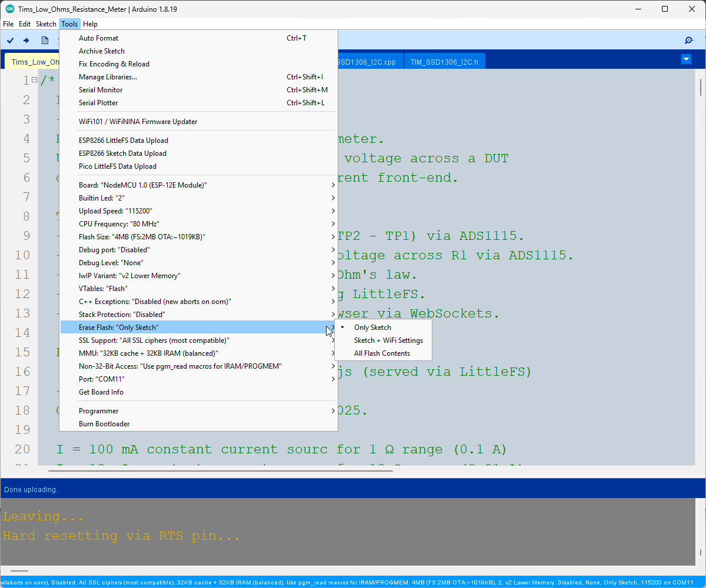Expand Debug port "Disabled" submenu
Screen dimensions: 706x588
[x=199, y=250]
